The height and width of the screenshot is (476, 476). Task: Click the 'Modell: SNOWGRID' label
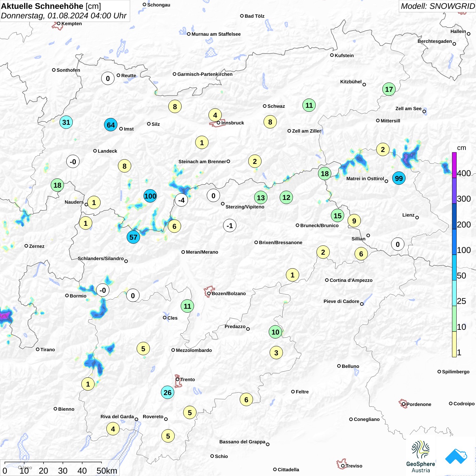(x=438, y=6)
